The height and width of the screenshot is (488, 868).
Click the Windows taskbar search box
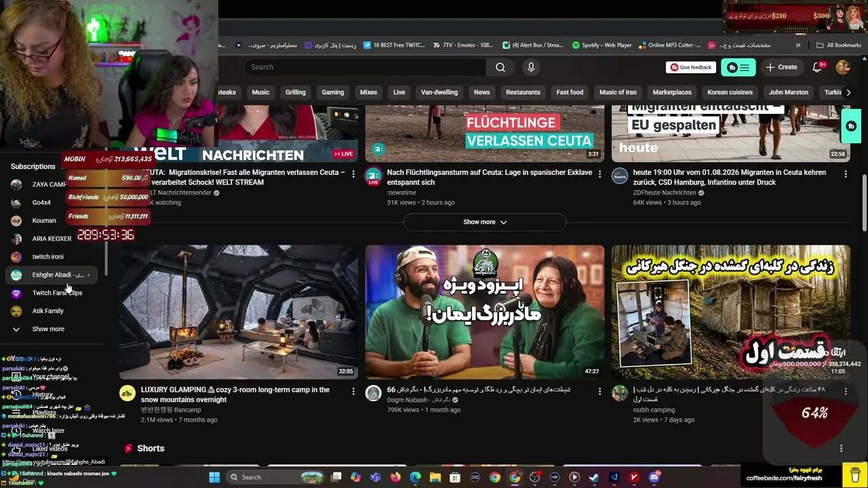pos(275,477)
